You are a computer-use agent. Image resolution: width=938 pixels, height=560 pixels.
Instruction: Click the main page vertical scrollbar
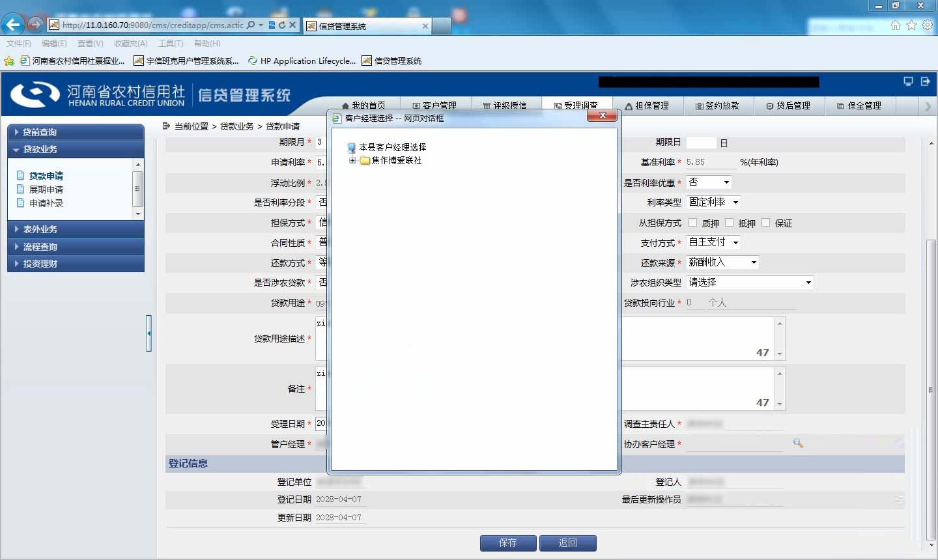931,391
